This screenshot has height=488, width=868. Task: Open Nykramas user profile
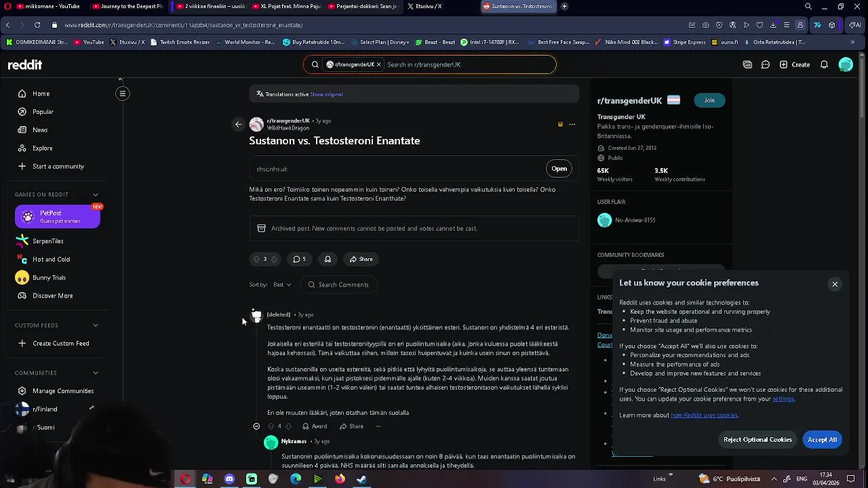click(x=294, y=442)
